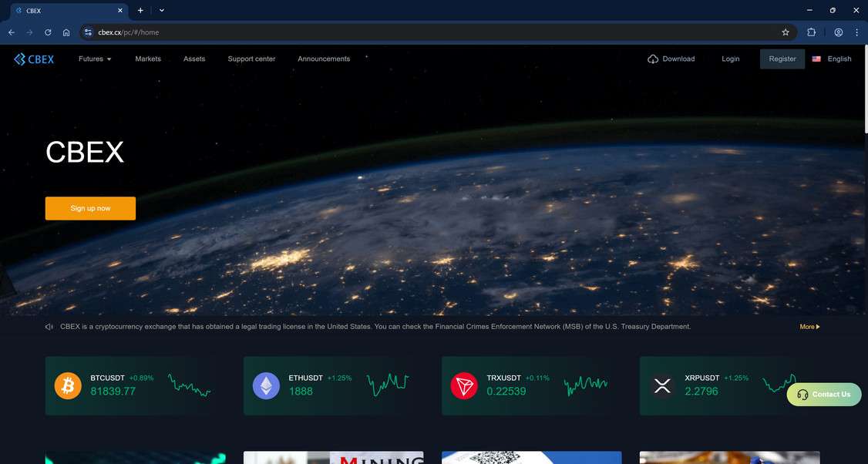Click the ETHUSDT sparkline chart
Screen dimensions: 868x464
(x=388, y=385)
